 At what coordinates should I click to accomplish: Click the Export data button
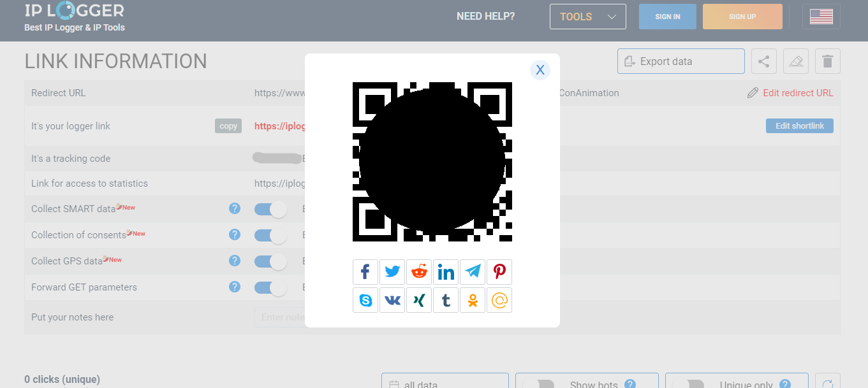pos(681,61)
